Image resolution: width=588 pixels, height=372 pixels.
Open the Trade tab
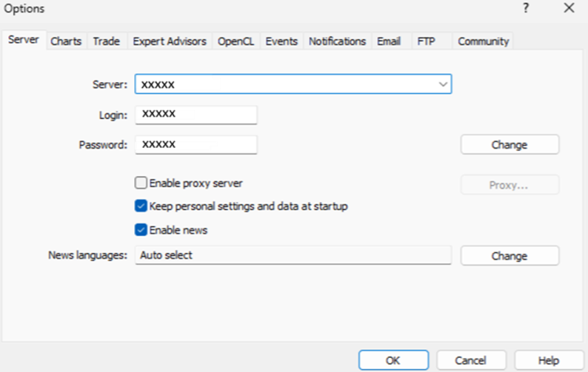106,41
